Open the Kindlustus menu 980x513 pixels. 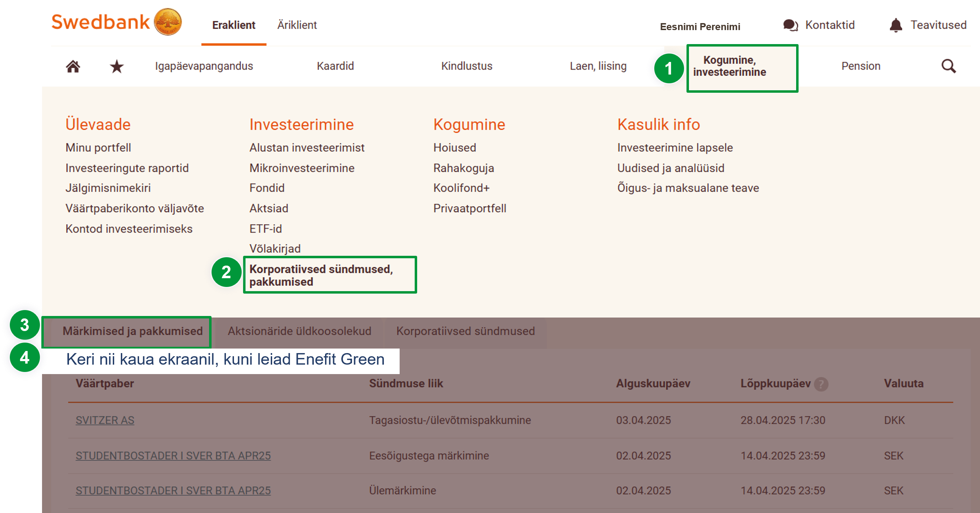click(x=467, y=66)
